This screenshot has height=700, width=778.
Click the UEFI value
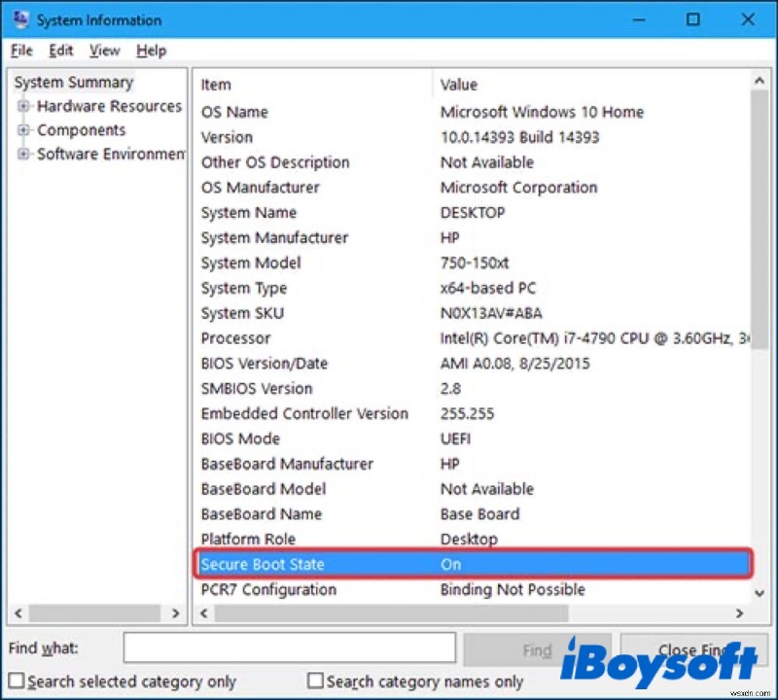point(455,439)
